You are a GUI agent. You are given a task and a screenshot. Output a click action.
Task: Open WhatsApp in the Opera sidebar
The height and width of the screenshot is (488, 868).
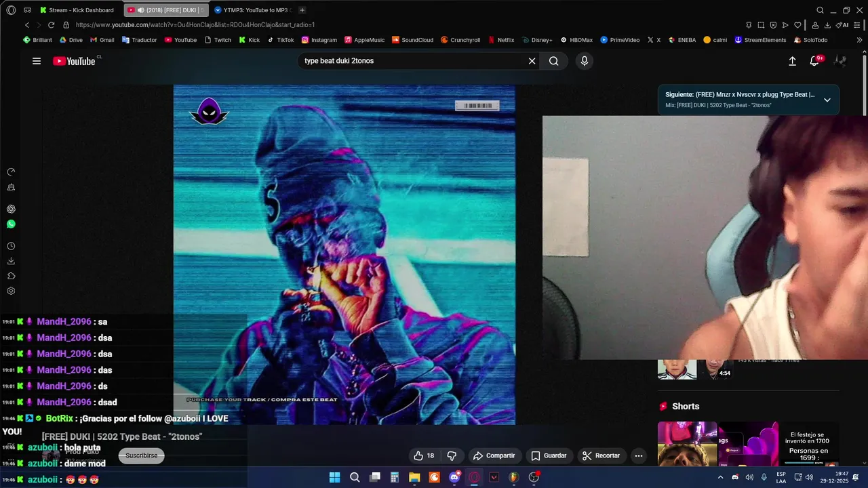pos(11,224)
